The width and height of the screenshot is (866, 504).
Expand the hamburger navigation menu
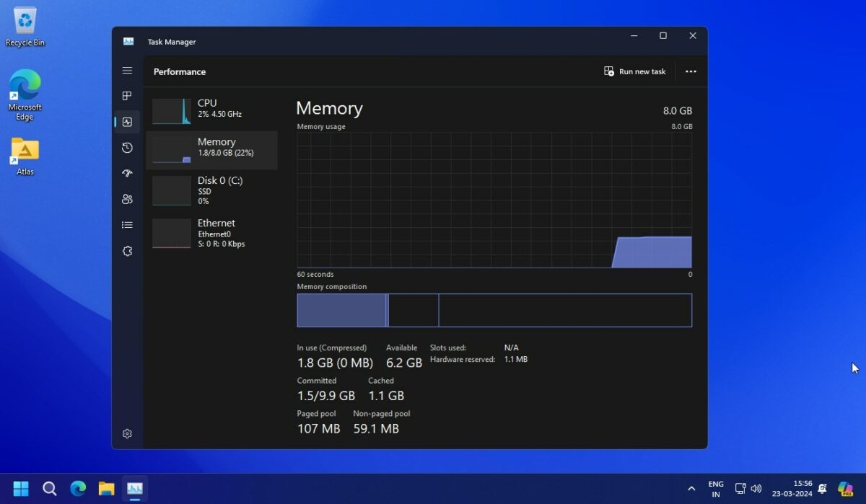(127, 71)
